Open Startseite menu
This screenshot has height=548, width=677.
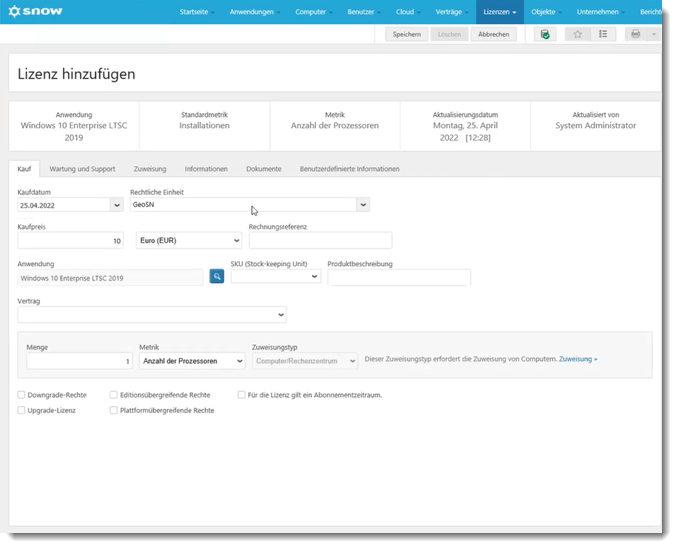coord(196,12)
